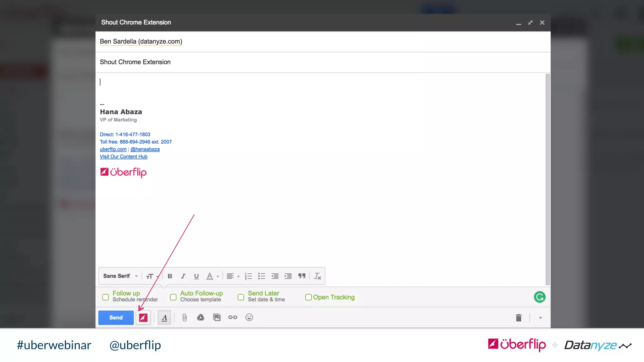Open @hanaabaza Twitter link
Screen dimensions: 644x362
(145, 149)
